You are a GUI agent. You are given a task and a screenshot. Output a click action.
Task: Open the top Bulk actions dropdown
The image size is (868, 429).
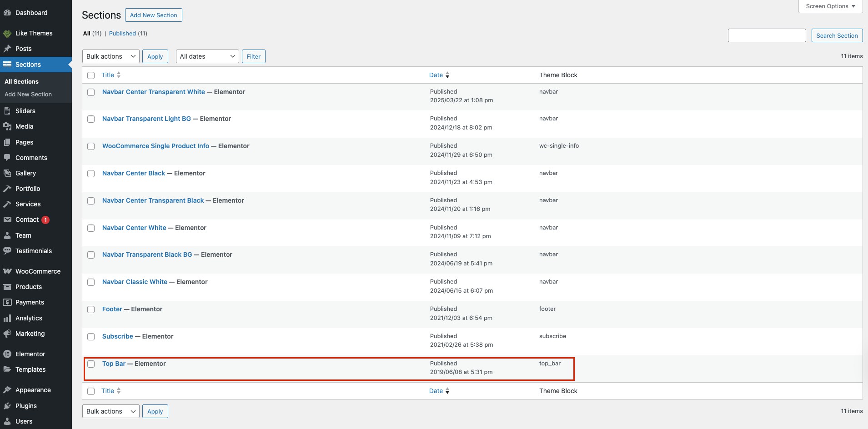(x=110, y=56)
